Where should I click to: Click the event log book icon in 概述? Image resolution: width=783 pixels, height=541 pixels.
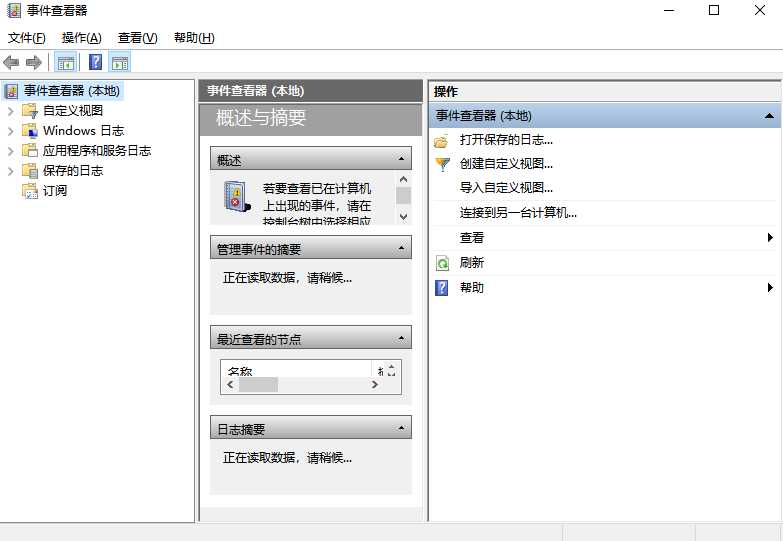(x=236, y=197)
